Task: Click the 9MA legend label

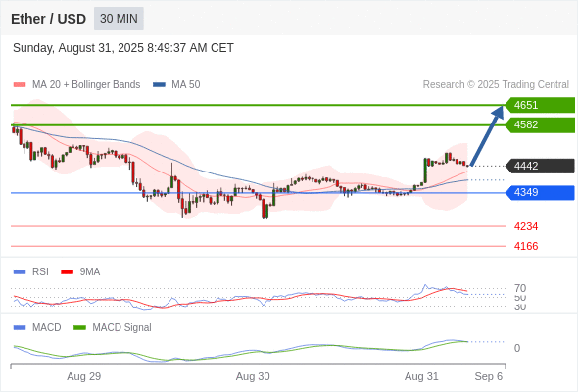Action: 90,272
